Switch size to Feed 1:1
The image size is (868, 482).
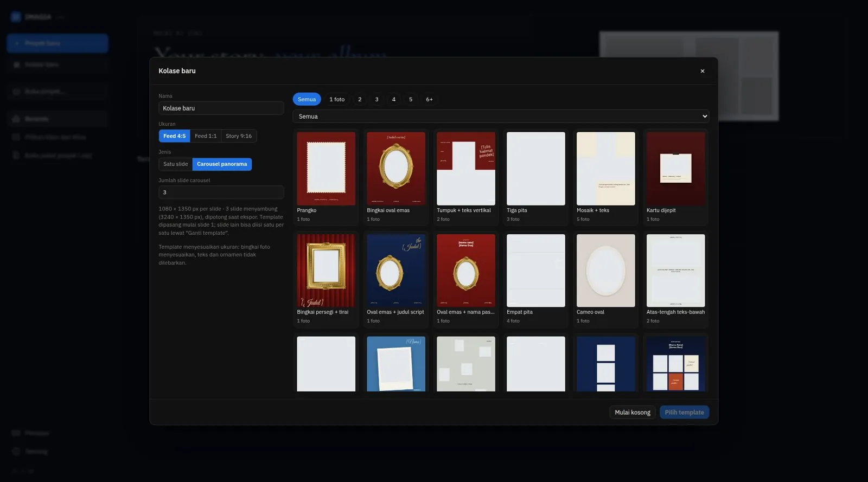coord(206,136)
